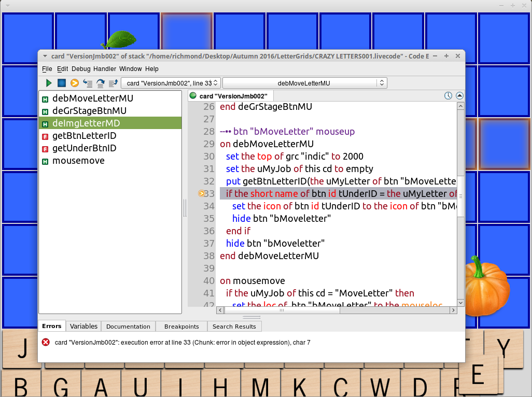Switch to the Breakpoints tab

pyautogui.click(x=181, y=327)
